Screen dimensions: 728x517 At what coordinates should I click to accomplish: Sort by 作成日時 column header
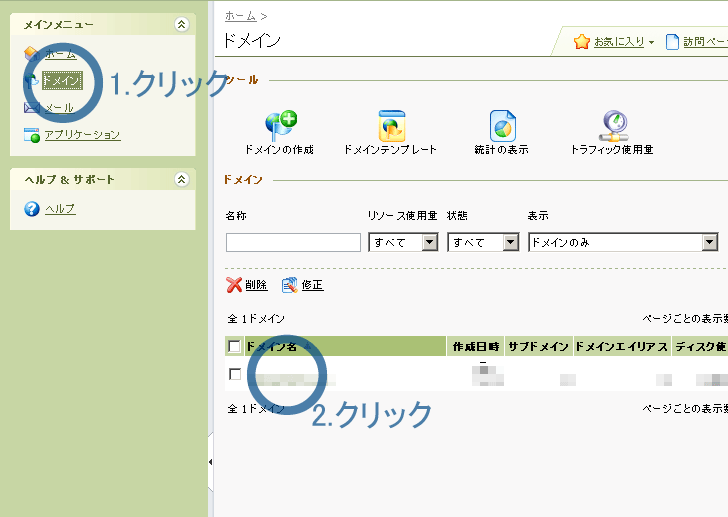click(x=476, y=347)
